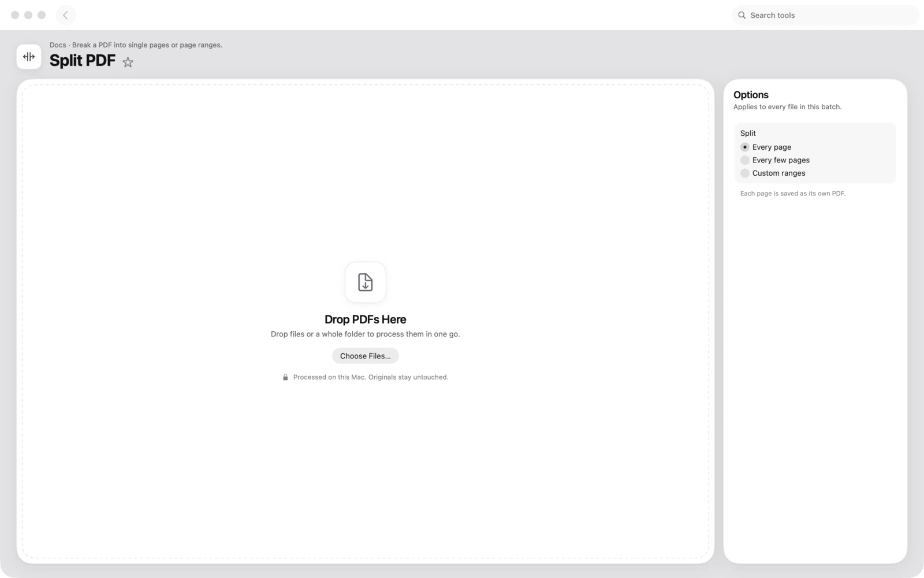Go back using the chevron button

[65, 15]
